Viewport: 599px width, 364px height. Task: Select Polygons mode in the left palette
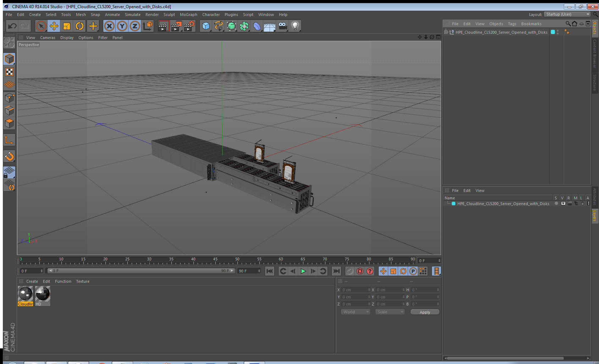(x=9, y=123)
